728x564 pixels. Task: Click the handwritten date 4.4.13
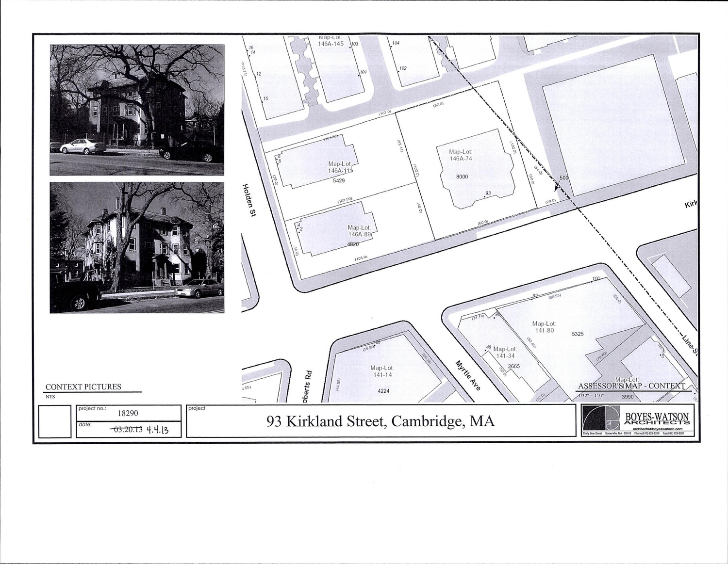pyautogui.click(x=157, y=430)
